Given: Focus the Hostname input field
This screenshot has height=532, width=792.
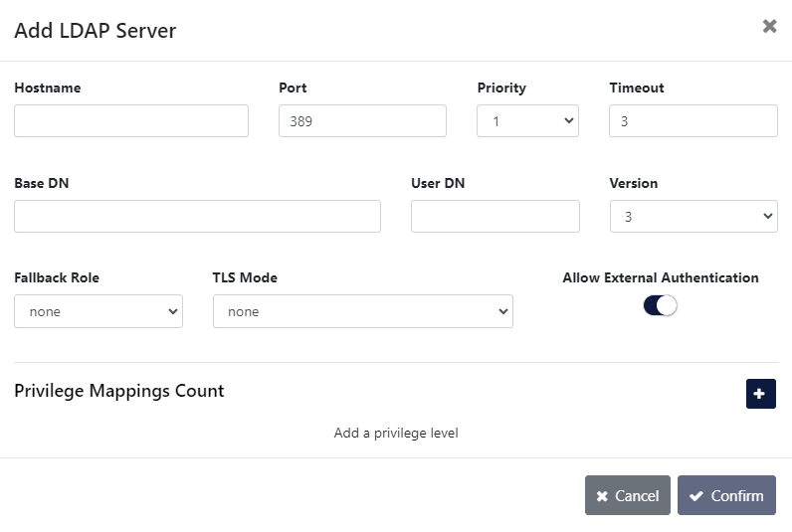Looking at the screenshot, I should coord(131,121).
